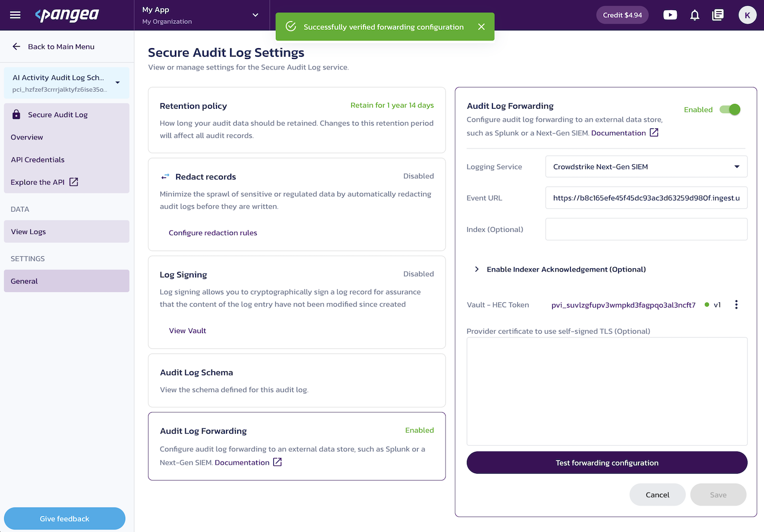Open the documentation library icon
The height and width of the screenshot is (532, 764).
[718, 15]
